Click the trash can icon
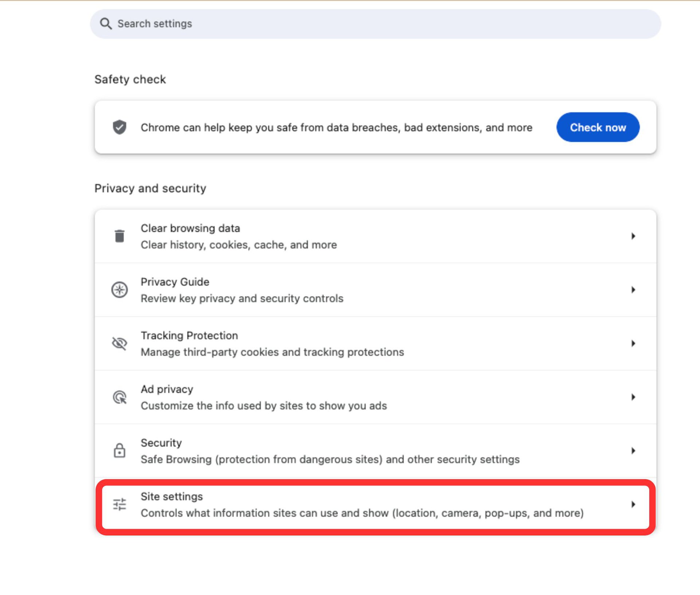The width and height of the screenshot is (700, 595). coord(120,236)
